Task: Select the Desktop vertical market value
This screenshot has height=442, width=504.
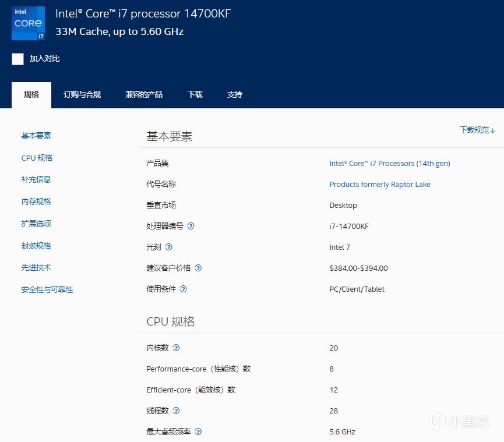Action: point(343,206)
